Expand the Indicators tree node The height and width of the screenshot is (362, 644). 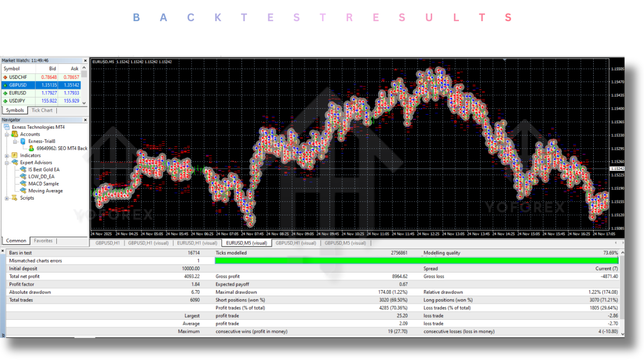coord(7,155)
